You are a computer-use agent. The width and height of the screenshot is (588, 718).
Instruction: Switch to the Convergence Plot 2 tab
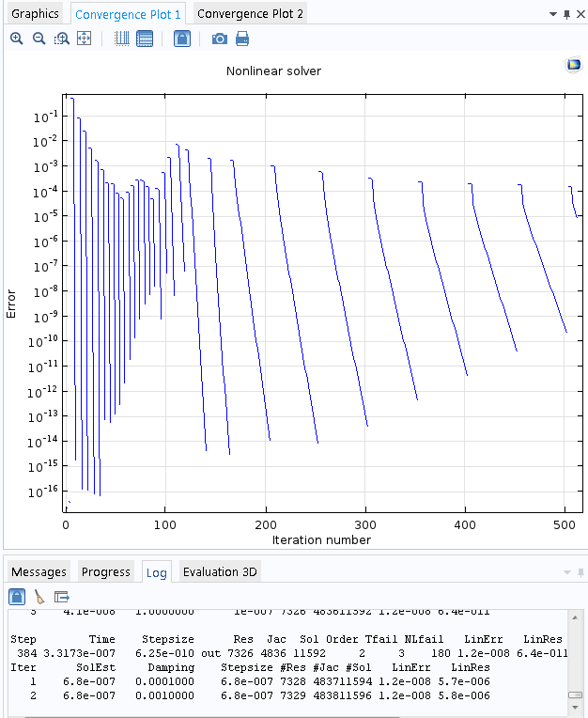(x=250, y=14)
